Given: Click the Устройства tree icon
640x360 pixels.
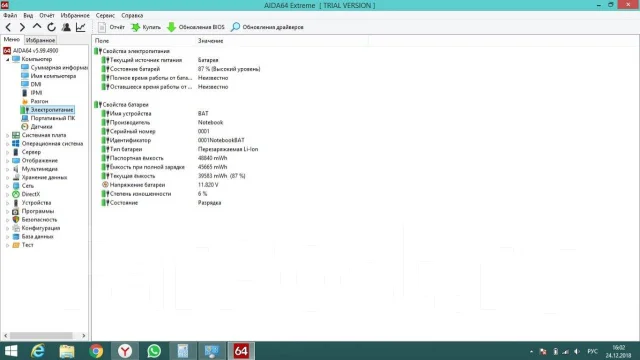Looking at the screenshot, I should (x=16, y=203).
